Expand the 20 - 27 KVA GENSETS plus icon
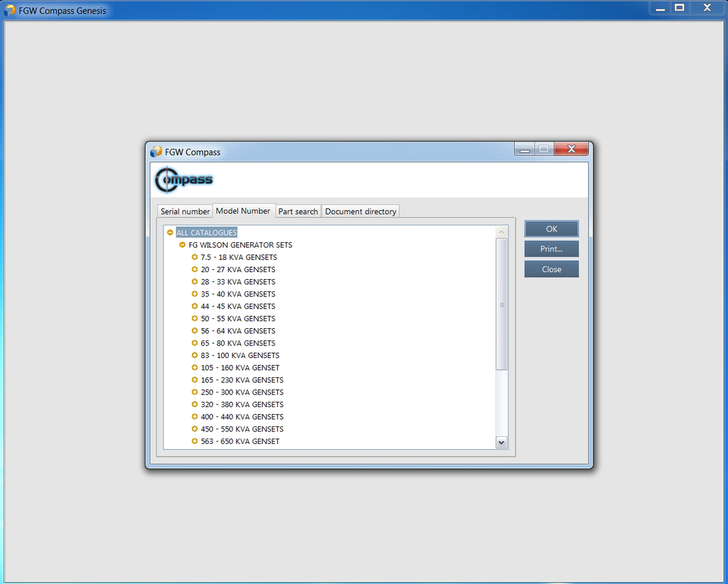The width and height of the screenshot is (728, 584). [195, 269]
